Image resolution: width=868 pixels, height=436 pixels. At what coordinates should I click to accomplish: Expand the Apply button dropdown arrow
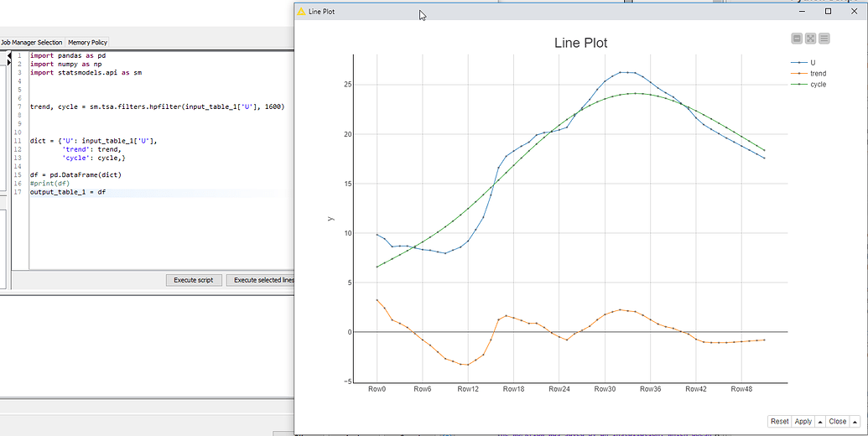coord(820,422)
